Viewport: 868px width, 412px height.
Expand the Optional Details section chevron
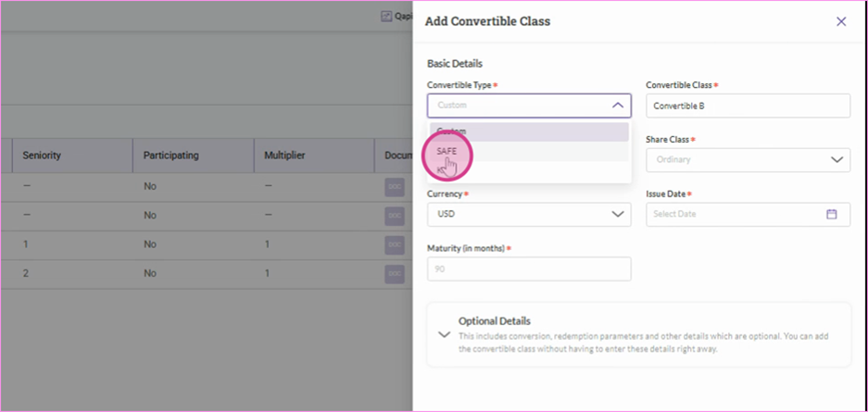[444, 334]
